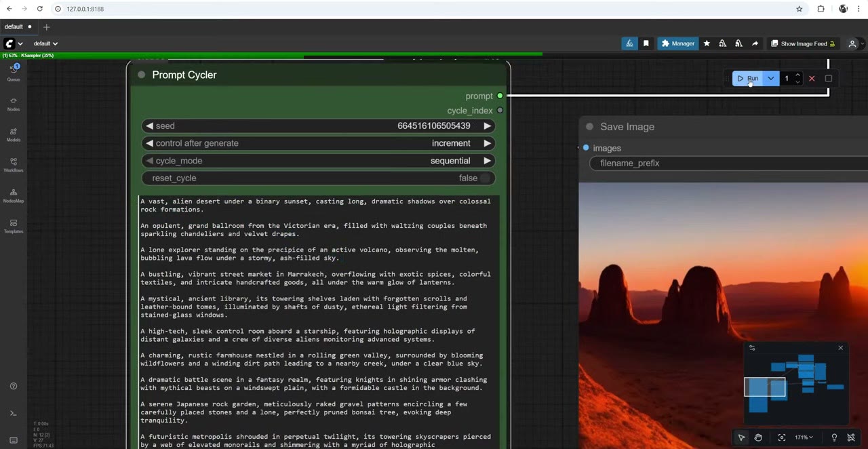Screen dimensions: 868x449
Task: Open the user account icon
Action: (x=852, y=43)
